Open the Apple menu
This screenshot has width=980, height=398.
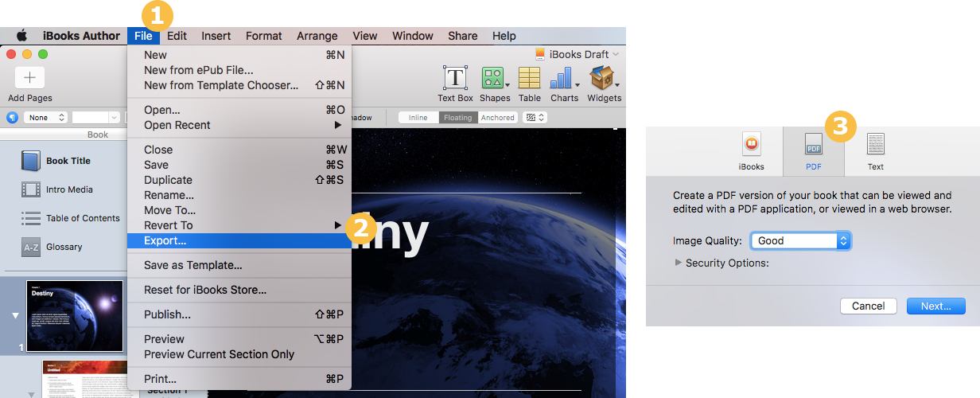pyautogui.click(x=21, y=36)
